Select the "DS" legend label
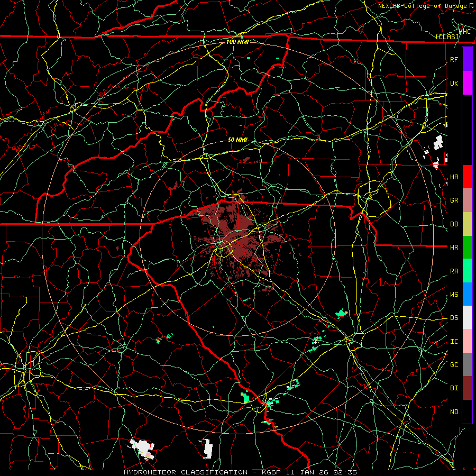Viewport: 476px width, 476px height. click(x=454, y=318)
